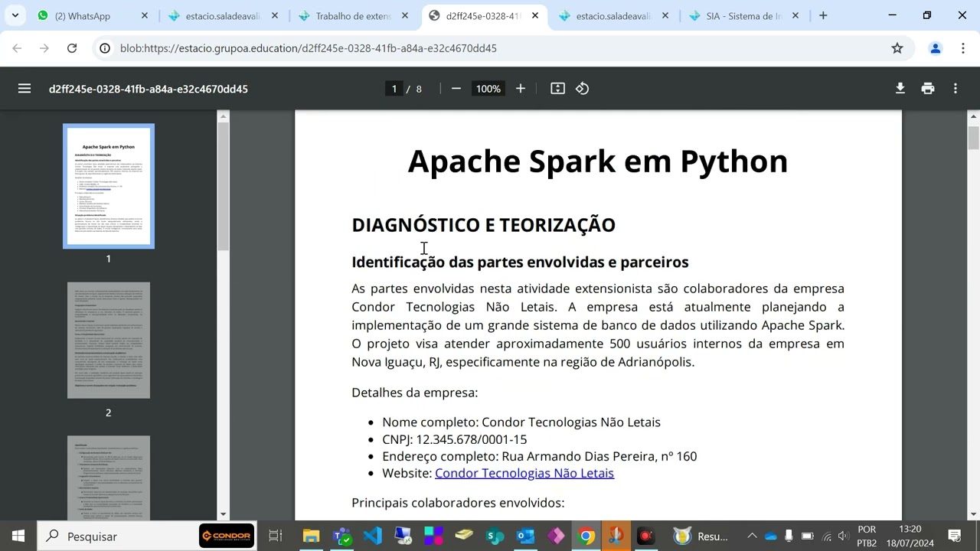Open File Explorer from taskbar
980x551 pixels.
[311, 536]
